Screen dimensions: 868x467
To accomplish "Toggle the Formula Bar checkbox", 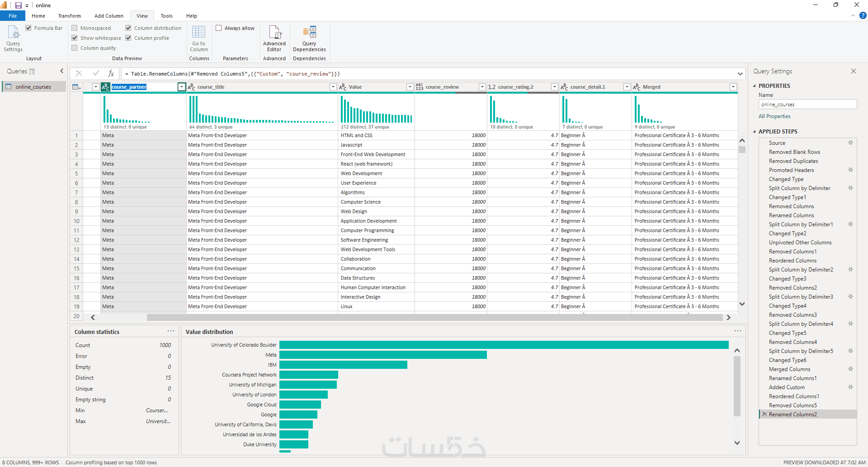I will (x=28, y=28).
